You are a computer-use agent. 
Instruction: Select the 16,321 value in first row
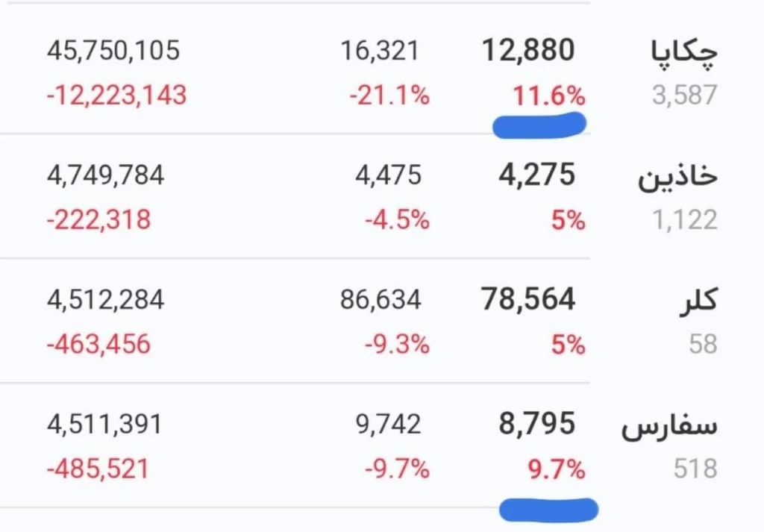[x=380, y=51]
